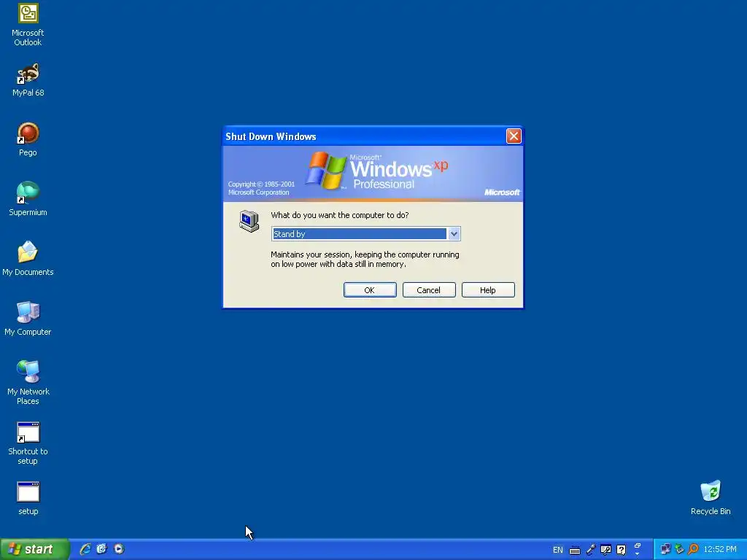Click the EN language indicator

(558, 550)
